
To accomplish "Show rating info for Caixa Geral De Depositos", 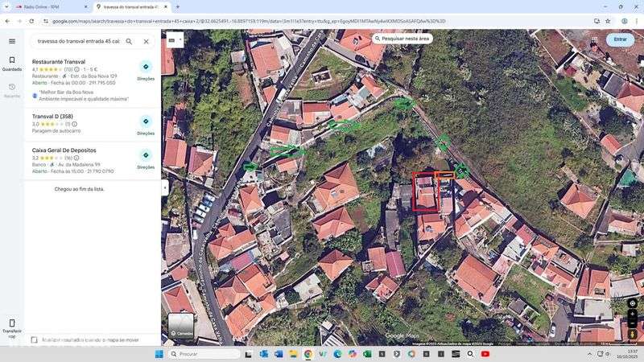I will point(76,158).
